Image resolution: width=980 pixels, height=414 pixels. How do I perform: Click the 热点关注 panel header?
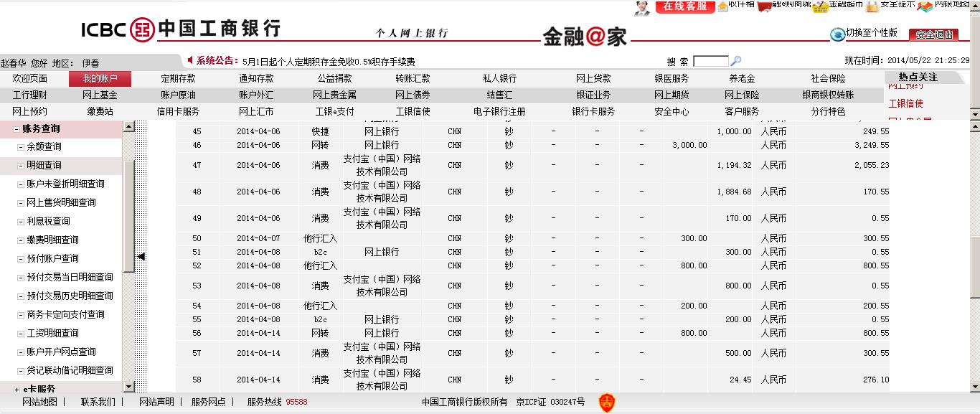[x=918, y=77]
